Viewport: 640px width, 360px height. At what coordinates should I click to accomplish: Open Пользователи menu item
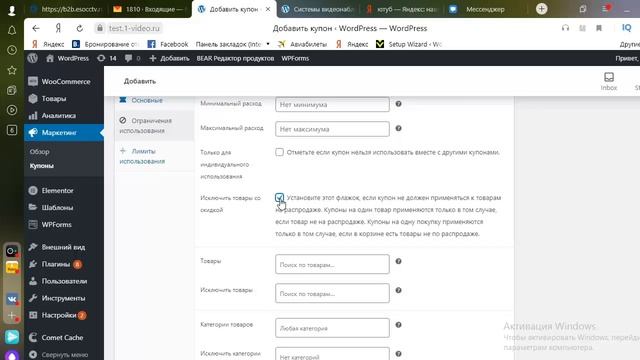64,281
